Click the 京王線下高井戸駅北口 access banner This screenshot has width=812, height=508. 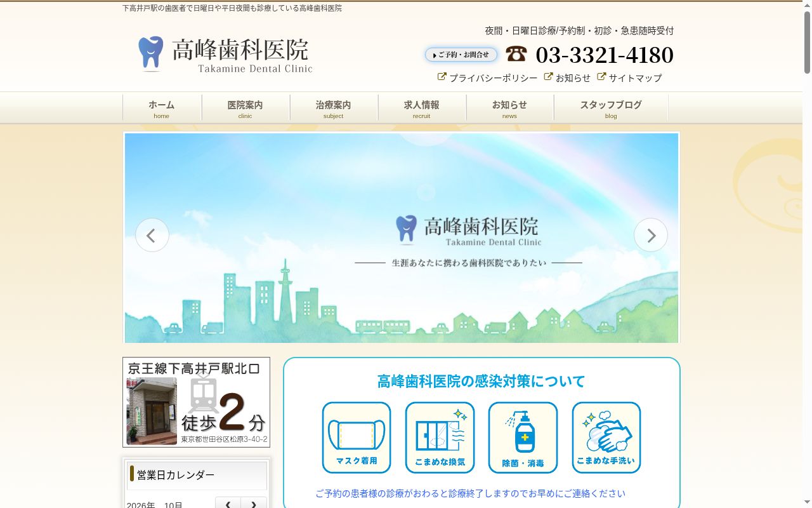point(196,402)
